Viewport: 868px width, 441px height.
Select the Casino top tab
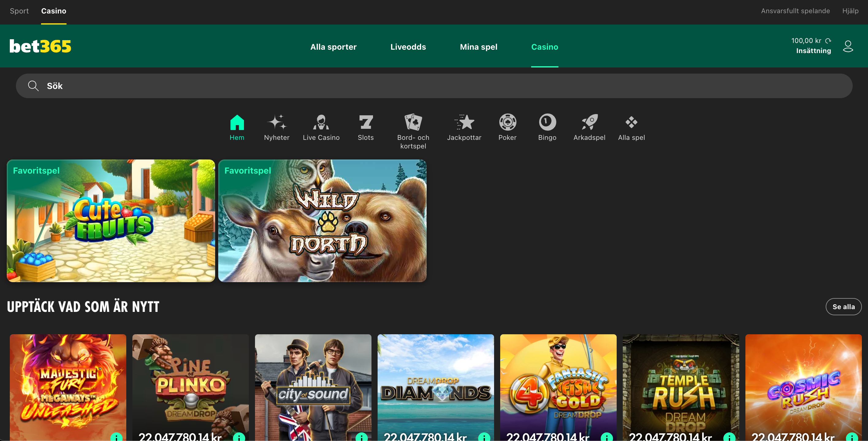click(x=54, y=11)
